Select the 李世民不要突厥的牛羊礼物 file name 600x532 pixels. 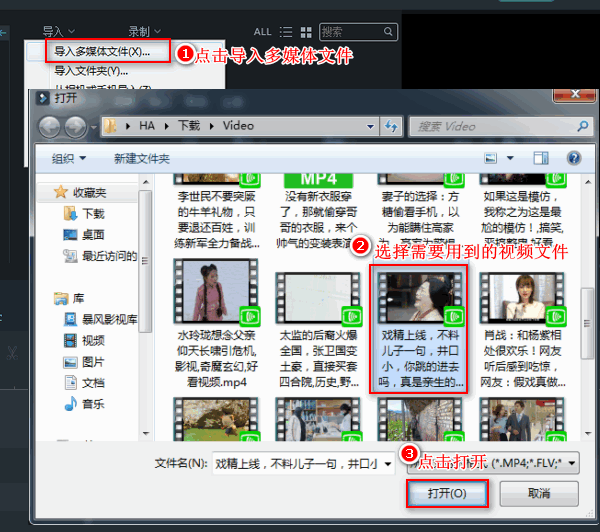tap(217, 220)
